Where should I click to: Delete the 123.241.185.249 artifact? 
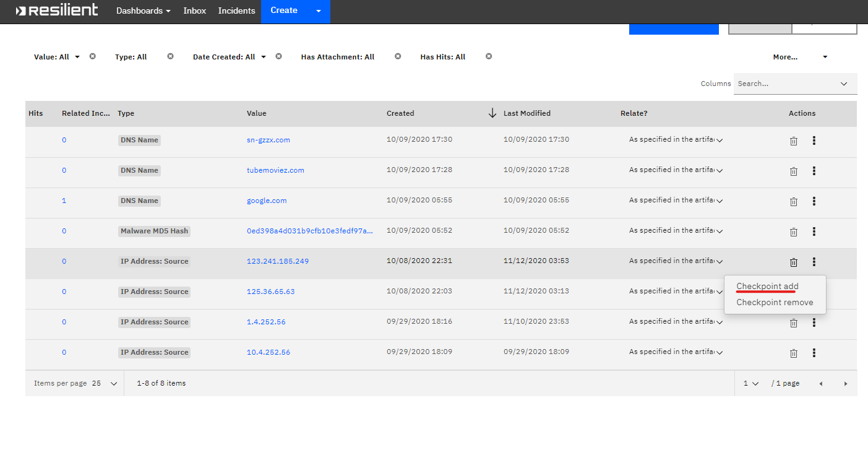click(794, 262)
